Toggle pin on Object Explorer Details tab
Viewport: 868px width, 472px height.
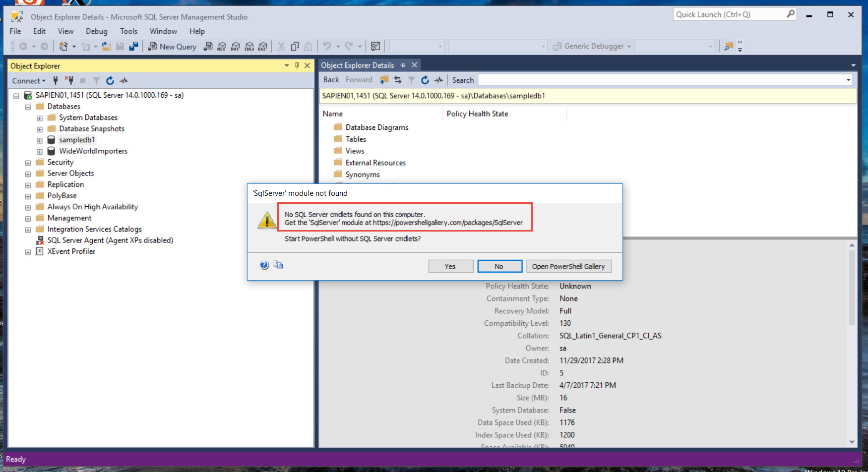click(403, 65)
